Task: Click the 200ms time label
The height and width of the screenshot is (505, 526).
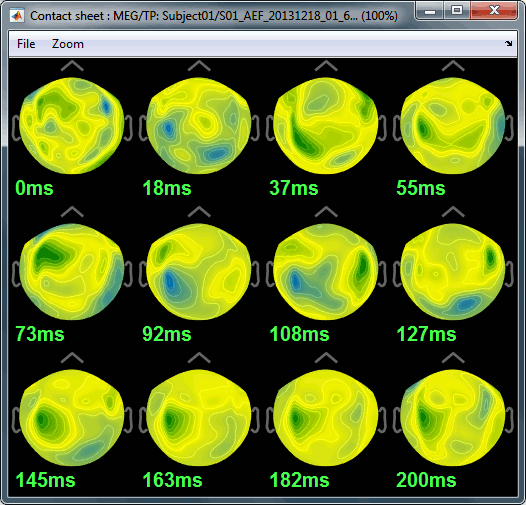Action: click(x=426, y=480)
